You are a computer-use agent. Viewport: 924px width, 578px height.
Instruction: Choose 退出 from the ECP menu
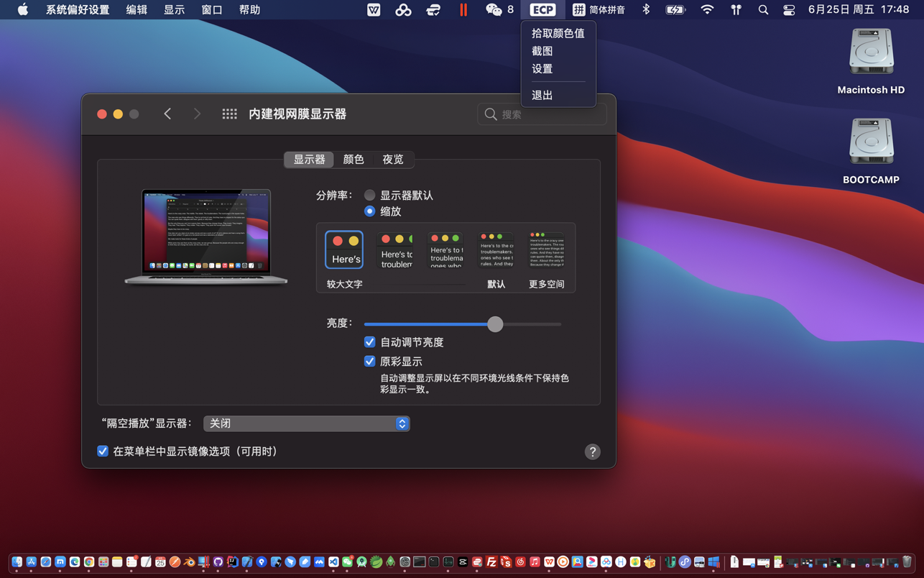[558, 95]
